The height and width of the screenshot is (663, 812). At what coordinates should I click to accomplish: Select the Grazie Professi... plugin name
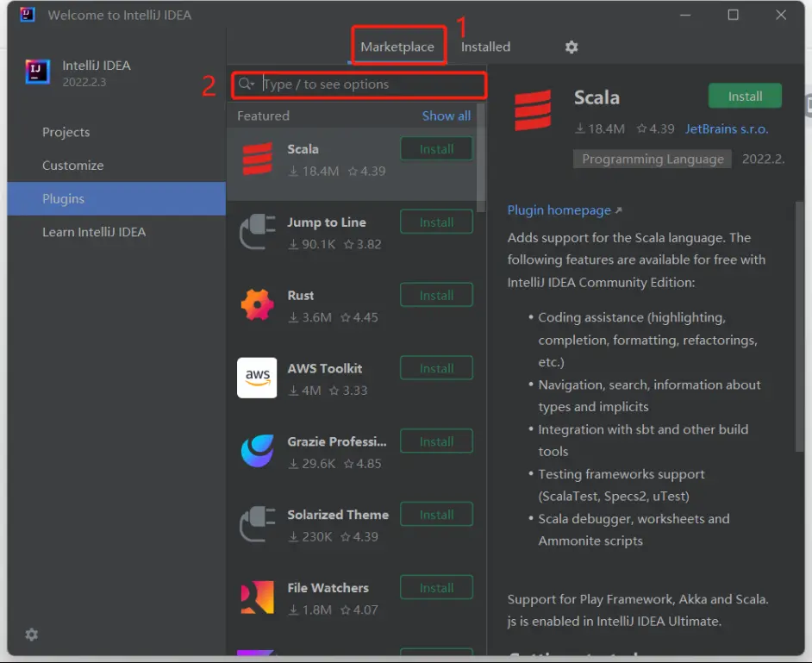[x=336, y=441]
